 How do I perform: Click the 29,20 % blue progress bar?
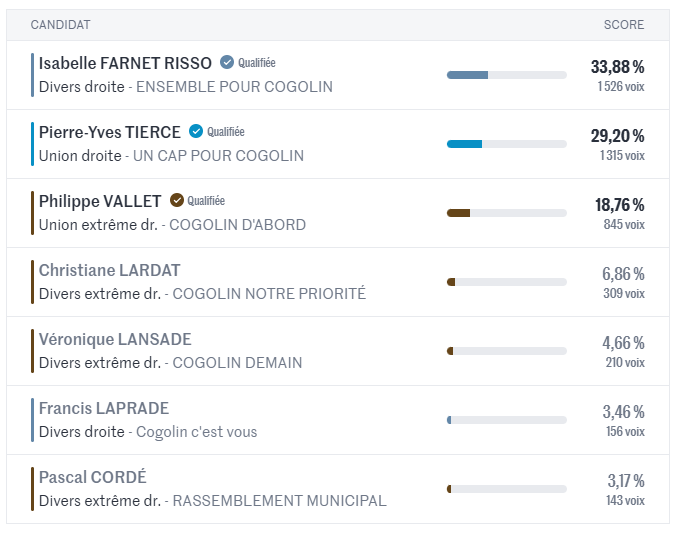pyautogui.click(x=507, y=144)
